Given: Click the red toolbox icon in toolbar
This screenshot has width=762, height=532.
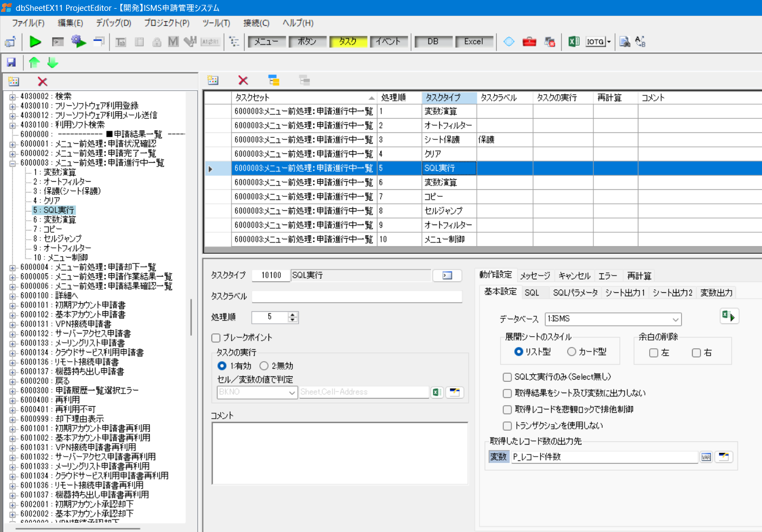Looking at the screenshot, I should 529,42.
